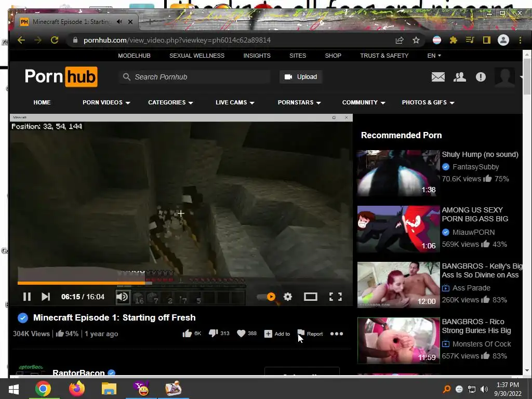Open TRUST & SAFETY link
Viewport: 532px width, 399px height.
(384, 56)
